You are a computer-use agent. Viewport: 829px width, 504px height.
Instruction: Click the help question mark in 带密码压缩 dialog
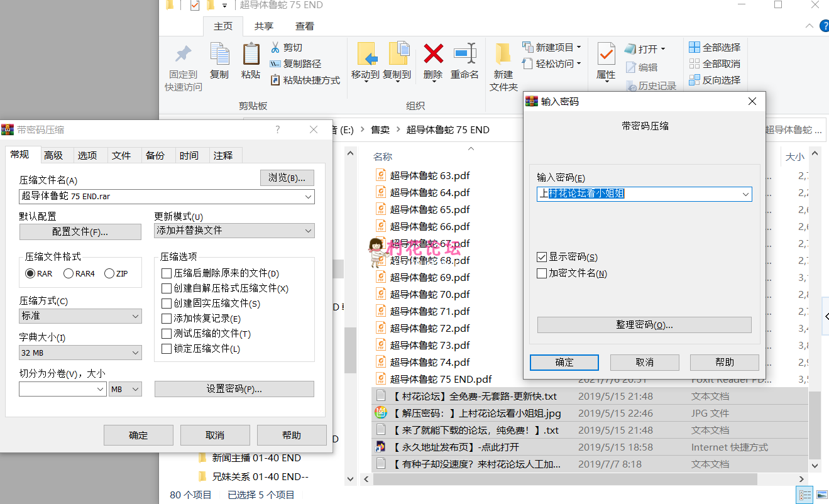278,129
